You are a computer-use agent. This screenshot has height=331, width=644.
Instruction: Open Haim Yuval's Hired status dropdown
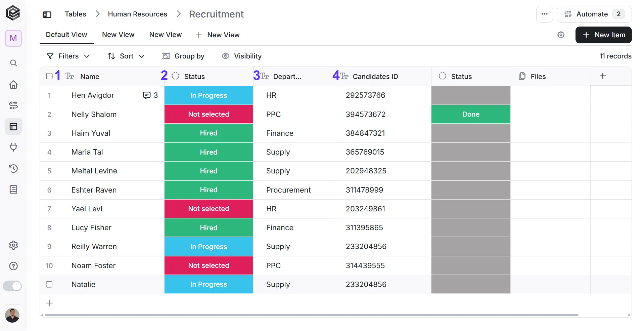(209, 133)
